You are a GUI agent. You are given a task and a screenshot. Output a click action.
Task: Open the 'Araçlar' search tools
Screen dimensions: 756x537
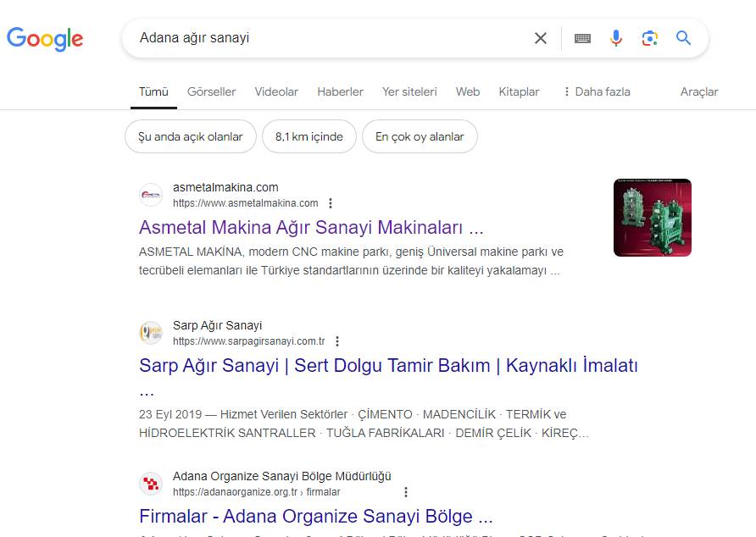point(699,91)
